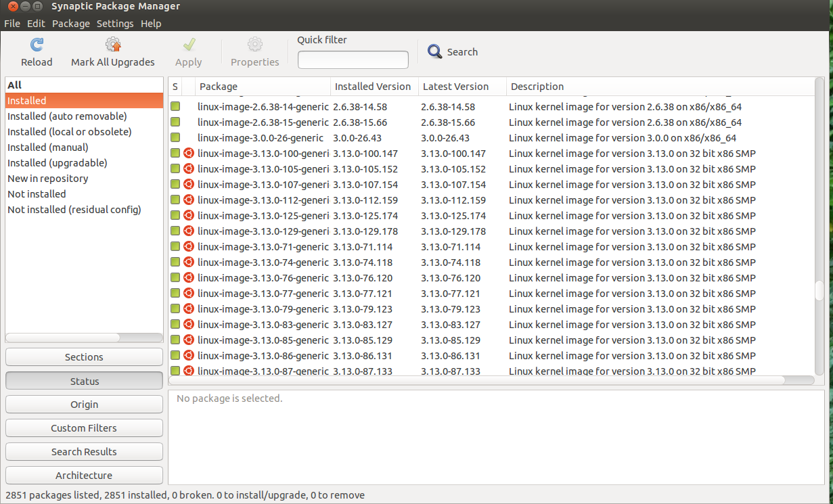Select the All status filter
The height and width of the screenshot is (504, 833).
click(x=84, y=85)
